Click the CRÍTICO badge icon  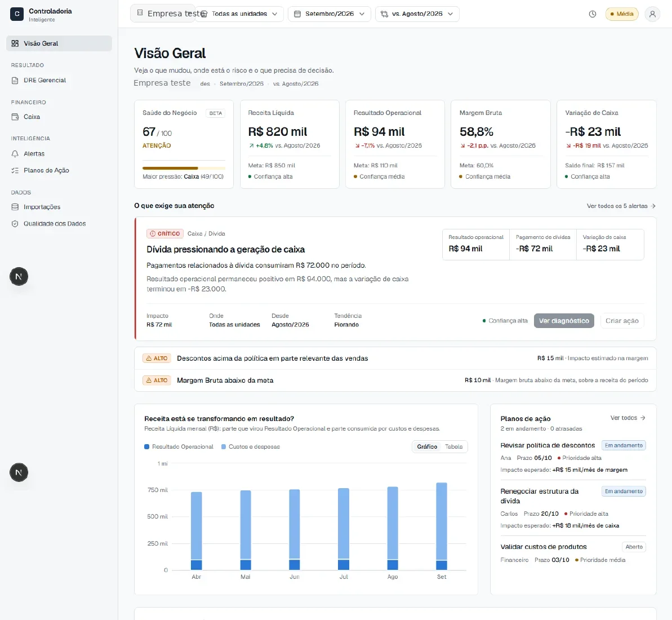tap(153, 234)
